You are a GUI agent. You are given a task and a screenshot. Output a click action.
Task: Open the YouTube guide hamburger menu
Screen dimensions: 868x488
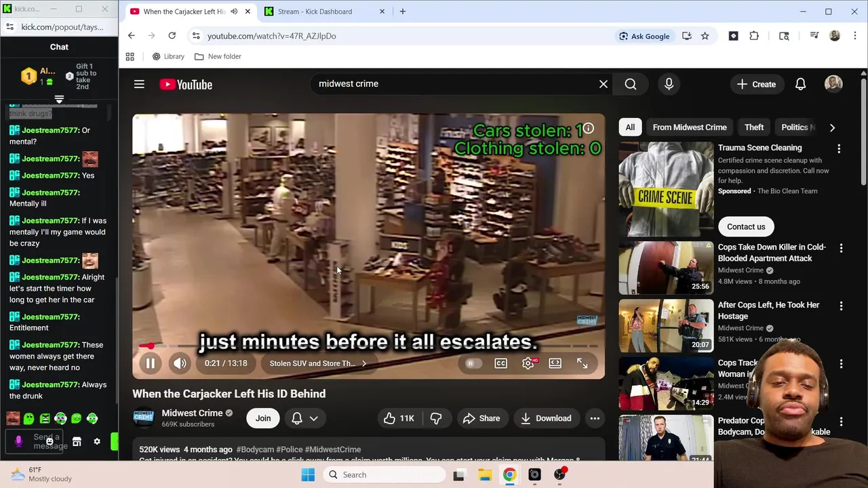(x=139, y=84)
